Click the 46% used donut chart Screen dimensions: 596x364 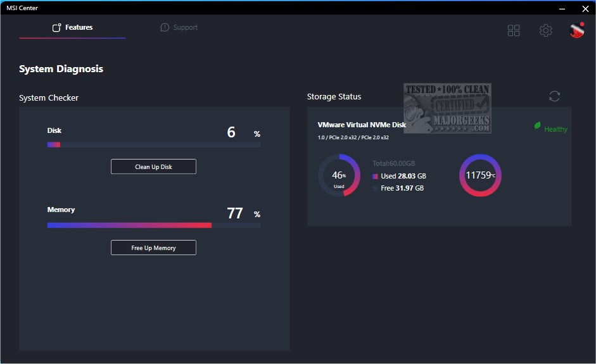point(339,175)
